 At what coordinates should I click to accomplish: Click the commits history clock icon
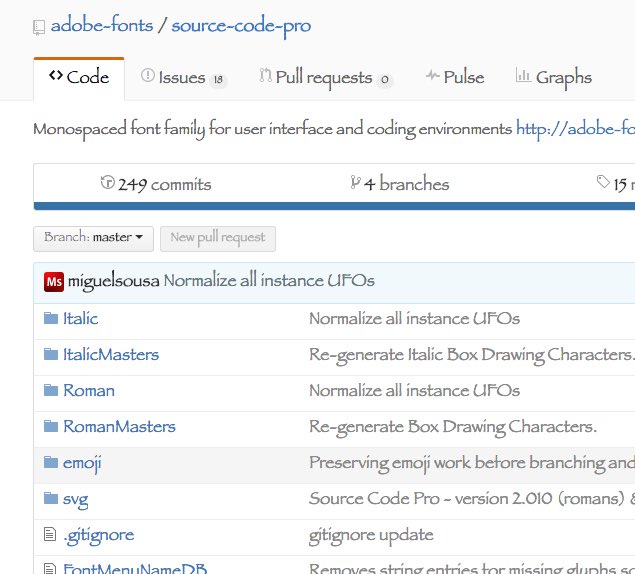108,182
